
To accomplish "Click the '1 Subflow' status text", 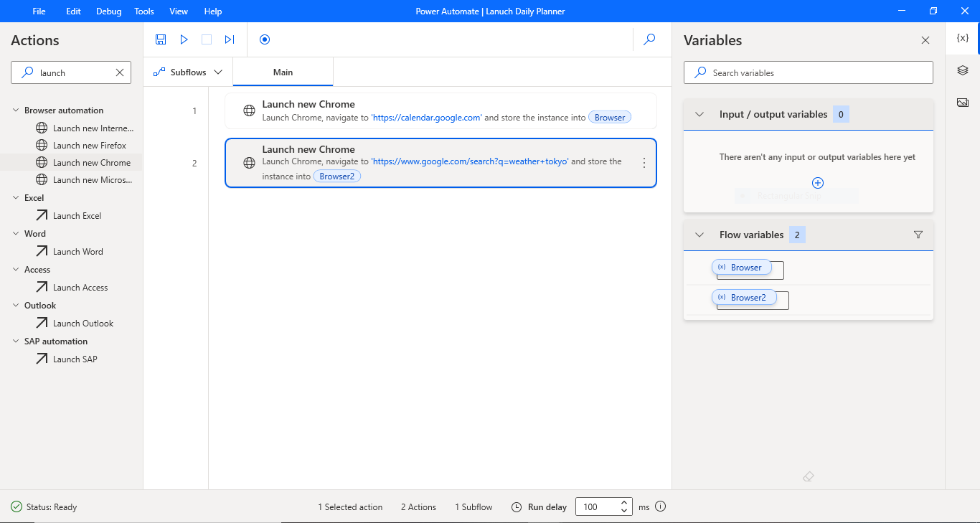I will tap(473, 507).
